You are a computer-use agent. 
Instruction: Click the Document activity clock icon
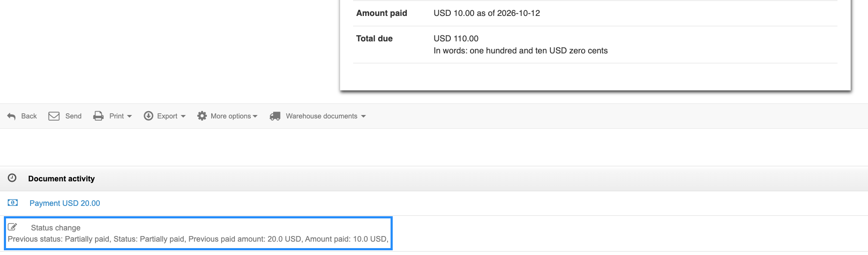click(x=12, y=178)
